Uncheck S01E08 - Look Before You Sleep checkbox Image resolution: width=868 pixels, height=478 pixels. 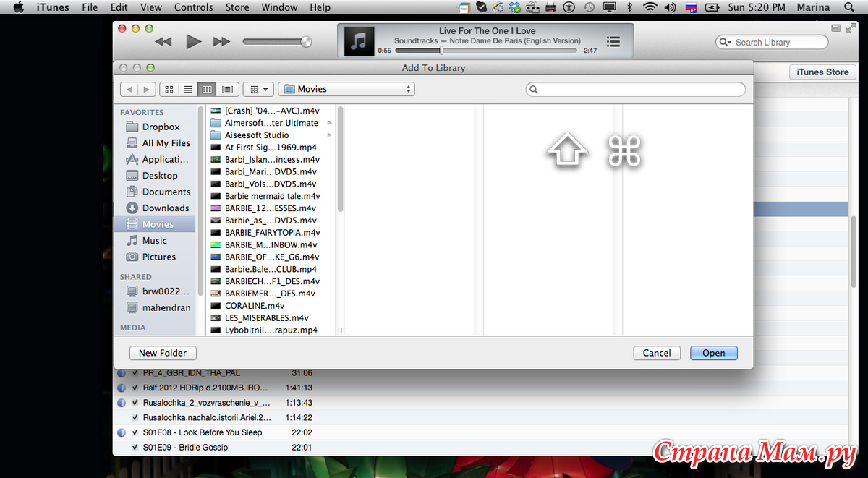135,432
